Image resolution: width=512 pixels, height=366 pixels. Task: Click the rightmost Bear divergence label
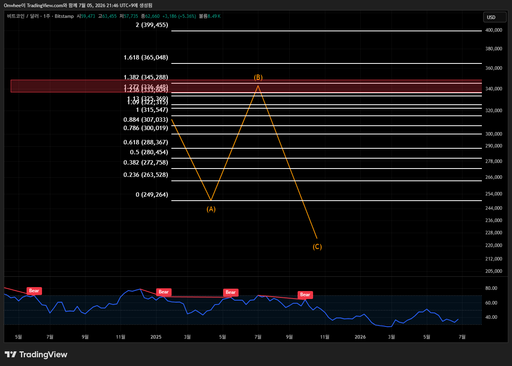[x=305, y=294]
